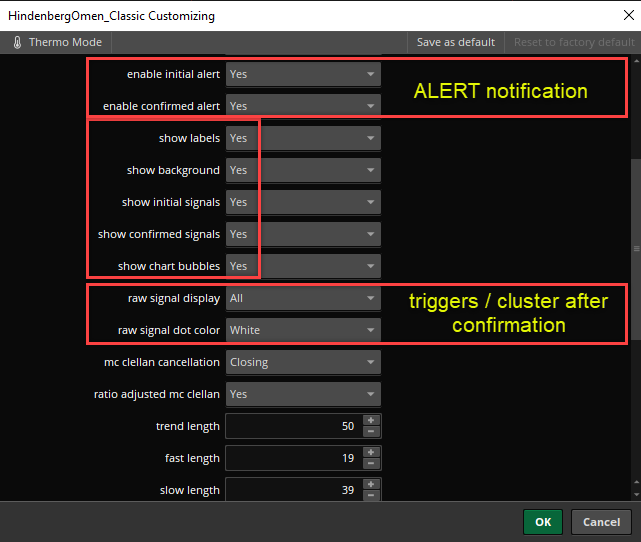Viewport: 641px width, 542px height.
Task: Increase trend length with plus button
Action: tap(371, 420)
